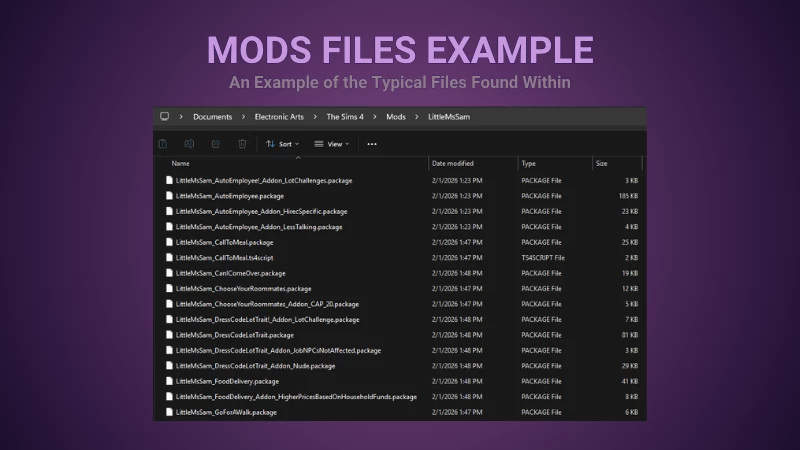
Task: Click chevron after The Sims 4 breadcrumb
Action: (374, 117)
